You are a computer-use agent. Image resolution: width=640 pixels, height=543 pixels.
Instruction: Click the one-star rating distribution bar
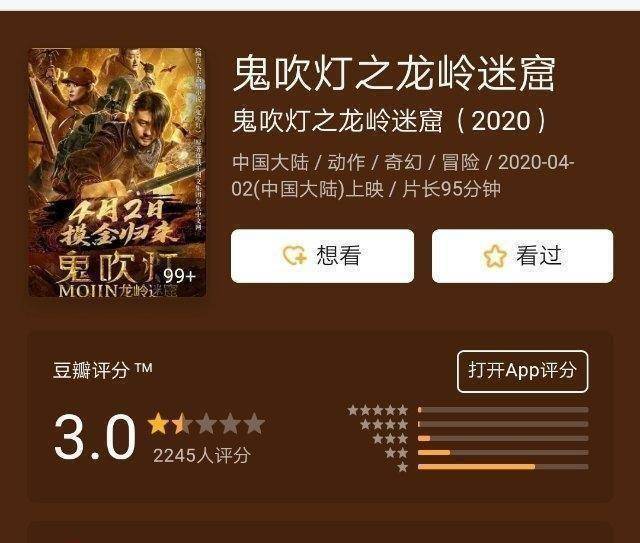click(x=503, y=467)
